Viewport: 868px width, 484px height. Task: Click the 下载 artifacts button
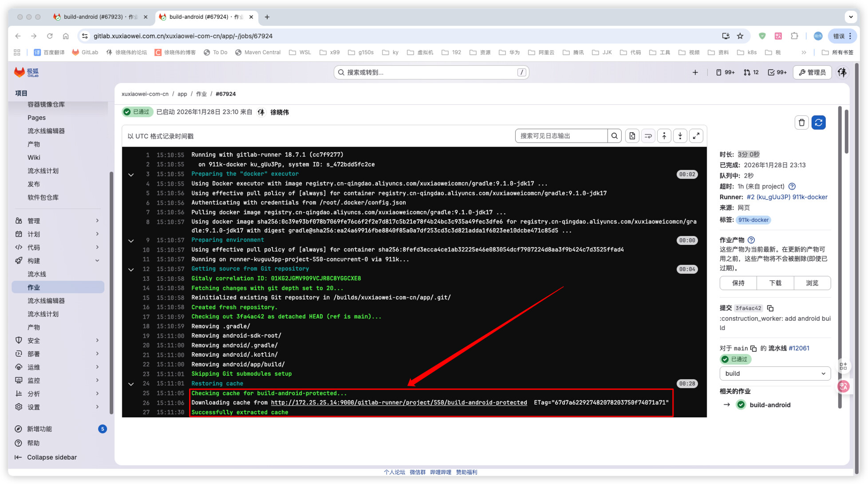775,283
